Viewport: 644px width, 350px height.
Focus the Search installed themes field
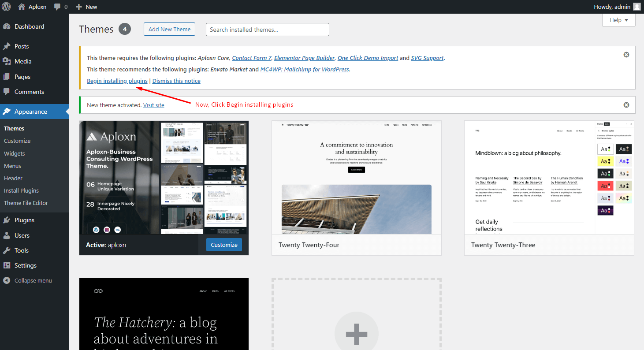coord(268,30)
